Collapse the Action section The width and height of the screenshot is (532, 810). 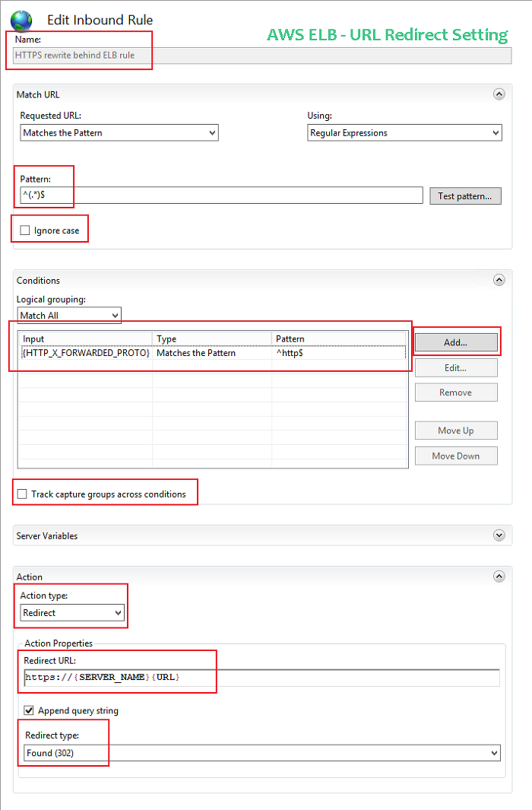(x=499, y=577)
